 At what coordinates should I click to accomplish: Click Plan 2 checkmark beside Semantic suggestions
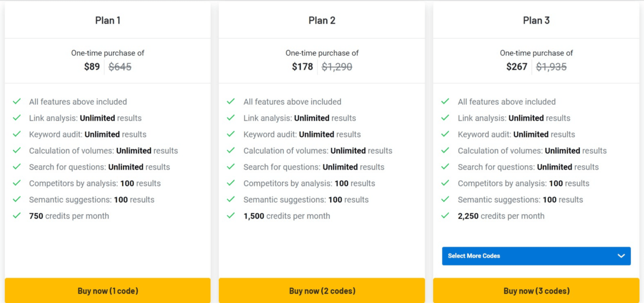(x=231, y=199)
